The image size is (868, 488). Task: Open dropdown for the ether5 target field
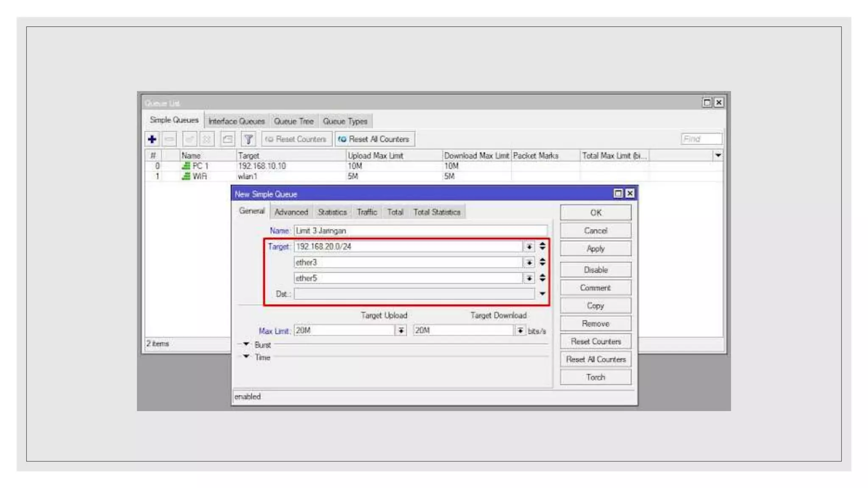click(x=529, y=278)
